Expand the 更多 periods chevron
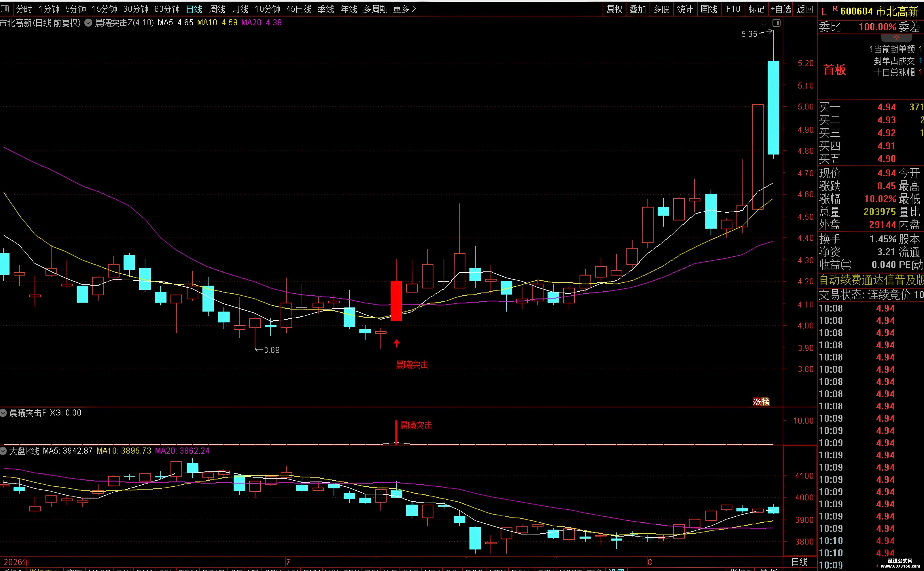Screen dimensions: 924x571 coord(414,9)
